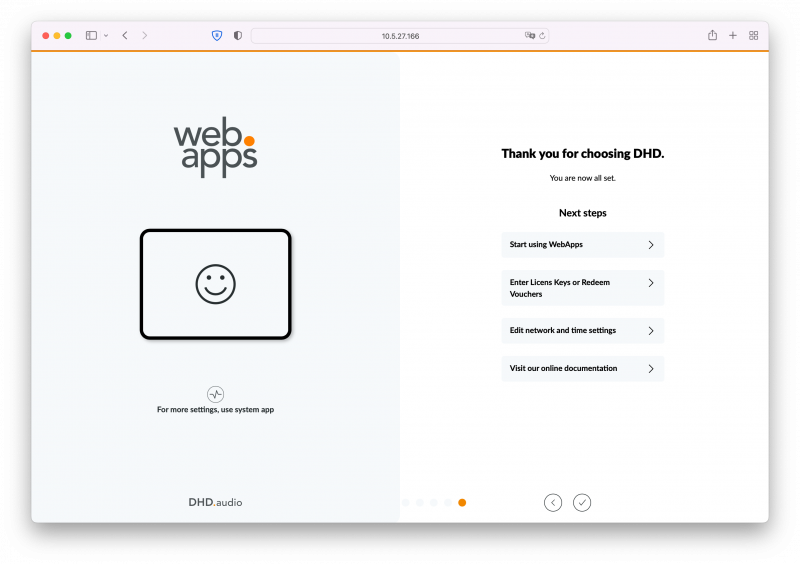Screen dimensions: 800x564
Task: Finish setup with the circled checkmark
Action: tap(582, 503)
